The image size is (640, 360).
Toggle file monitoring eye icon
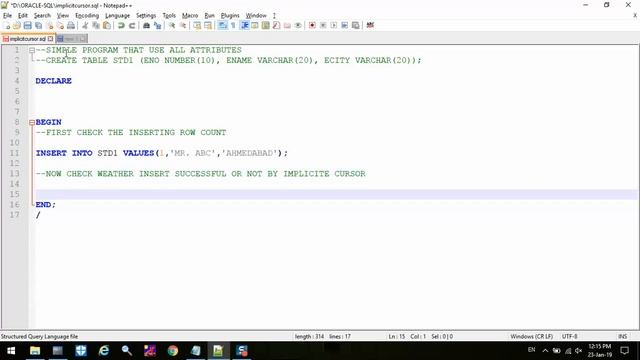[x=298, y=25]
